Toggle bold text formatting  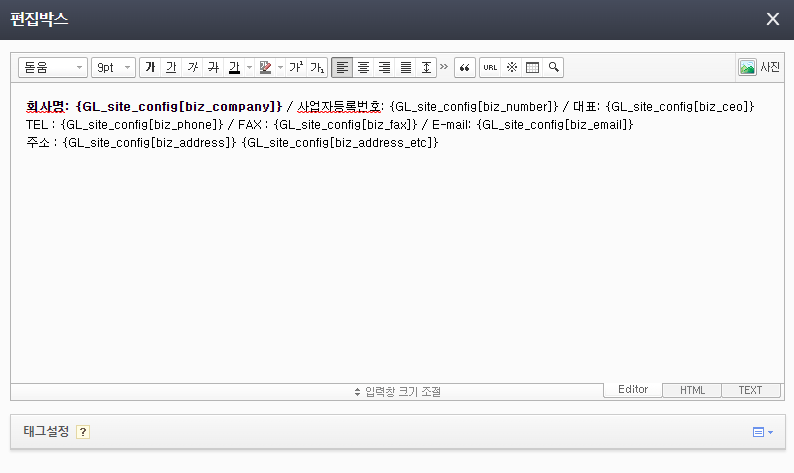pyautogui.click(x=150, y=67)
